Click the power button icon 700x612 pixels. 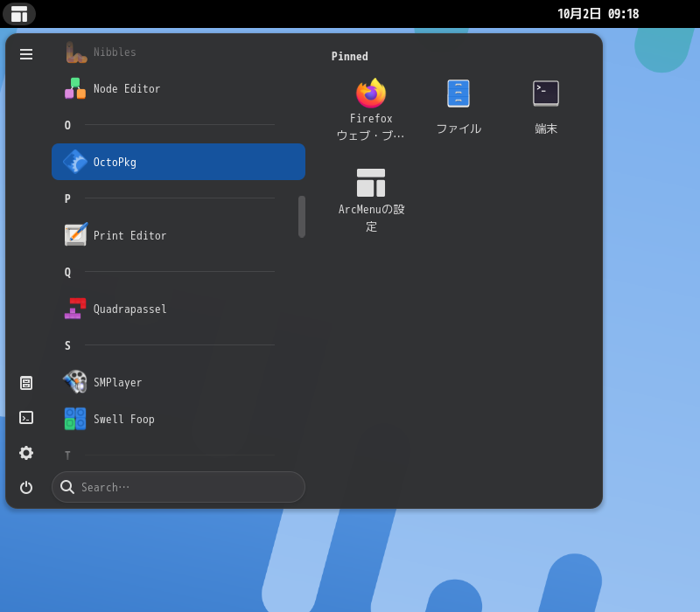click(26, 488)
